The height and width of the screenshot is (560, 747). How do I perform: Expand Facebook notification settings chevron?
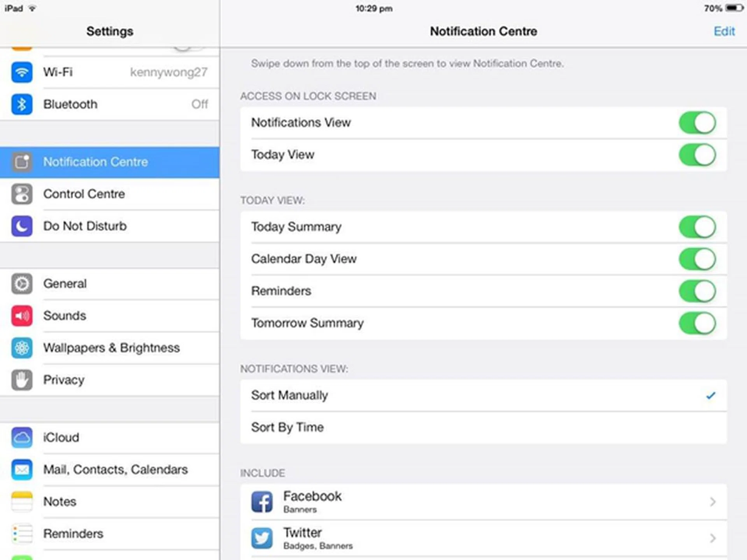click(x=712, y=502)
